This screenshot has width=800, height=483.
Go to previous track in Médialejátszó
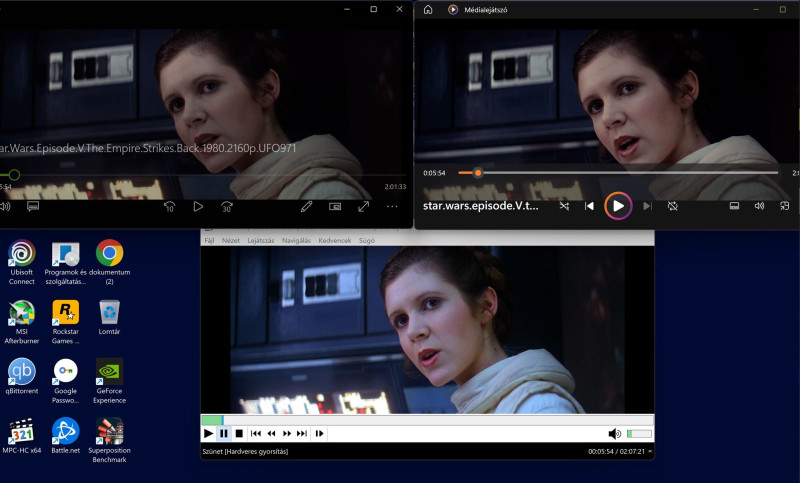point(589,206)
